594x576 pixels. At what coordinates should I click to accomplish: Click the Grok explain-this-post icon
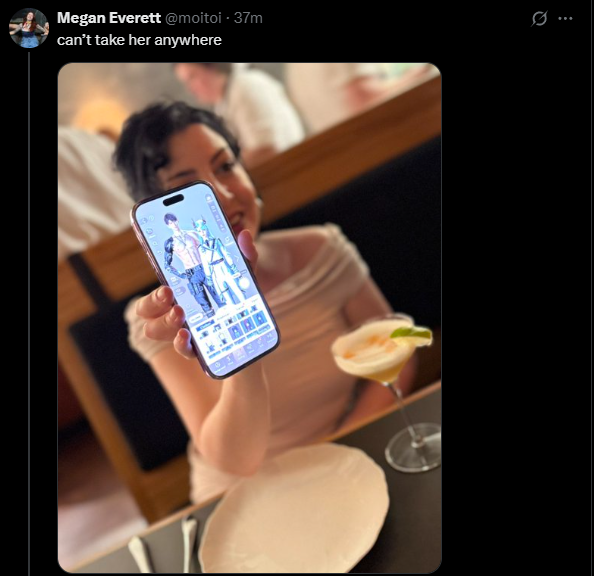click(x=539, y=18)
